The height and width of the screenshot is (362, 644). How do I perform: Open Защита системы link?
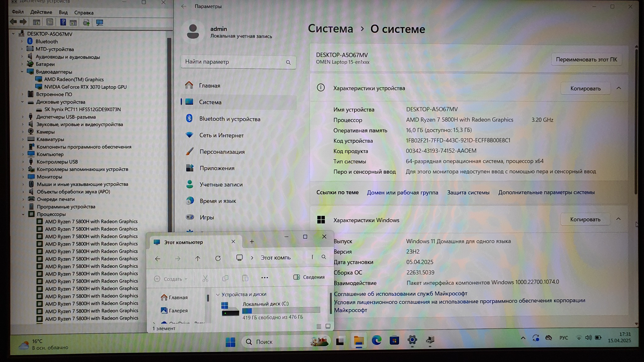[x=468, y=192]
